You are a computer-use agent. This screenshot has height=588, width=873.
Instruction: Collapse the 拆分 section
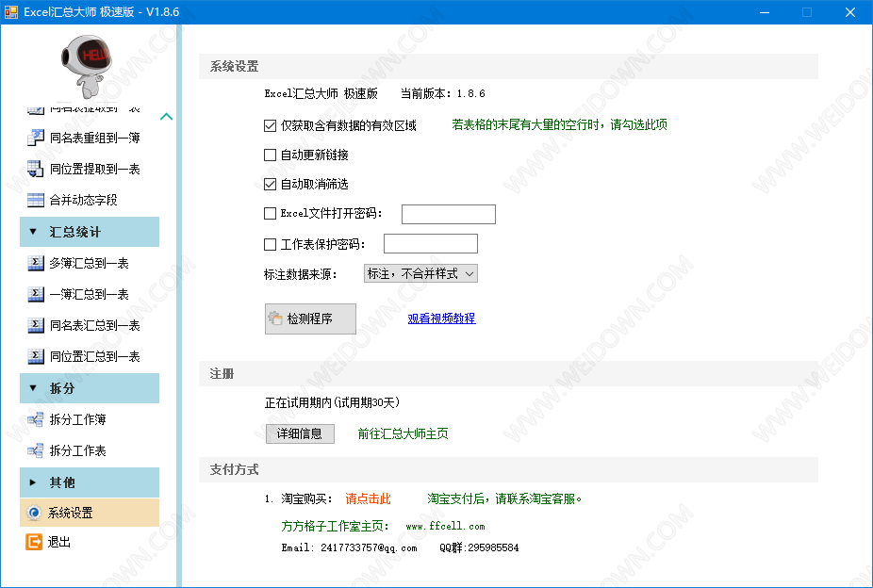click(x=89, y=388)
